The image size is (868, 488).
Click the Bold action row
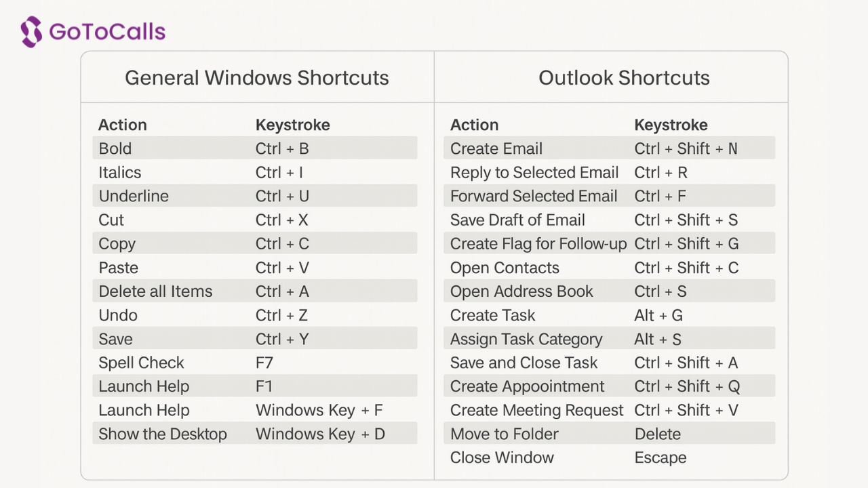click(255, 148)
